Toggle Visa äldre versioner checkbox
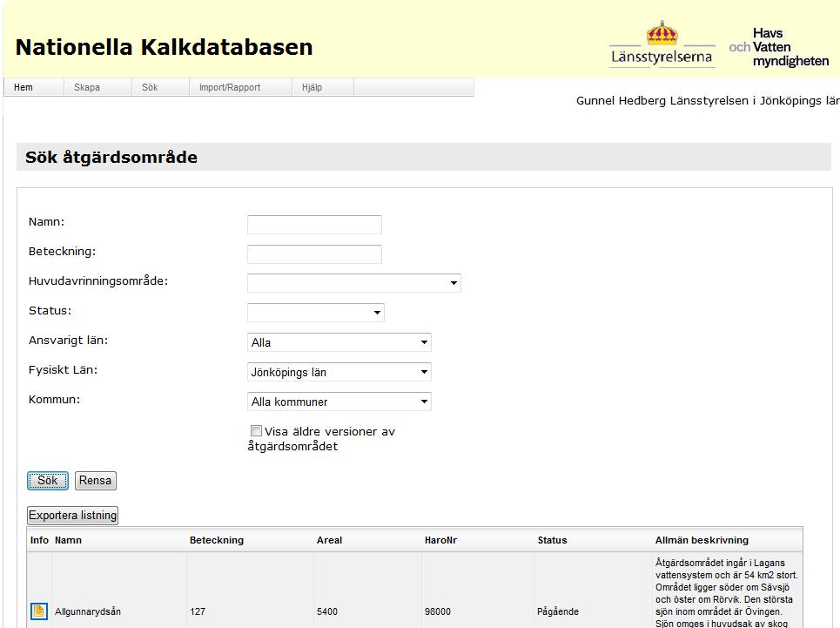Viewport: 840px width, 628px height. pos(256,431)
